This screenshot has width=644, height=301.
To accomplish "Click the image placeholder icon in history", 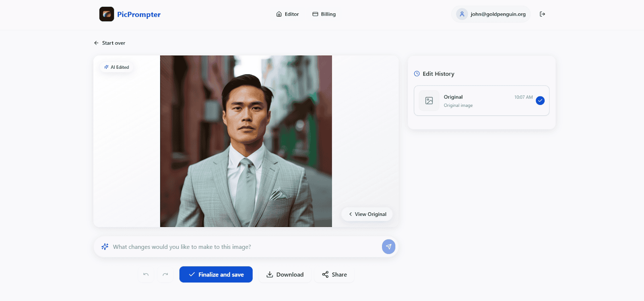I will coord(429,100).
